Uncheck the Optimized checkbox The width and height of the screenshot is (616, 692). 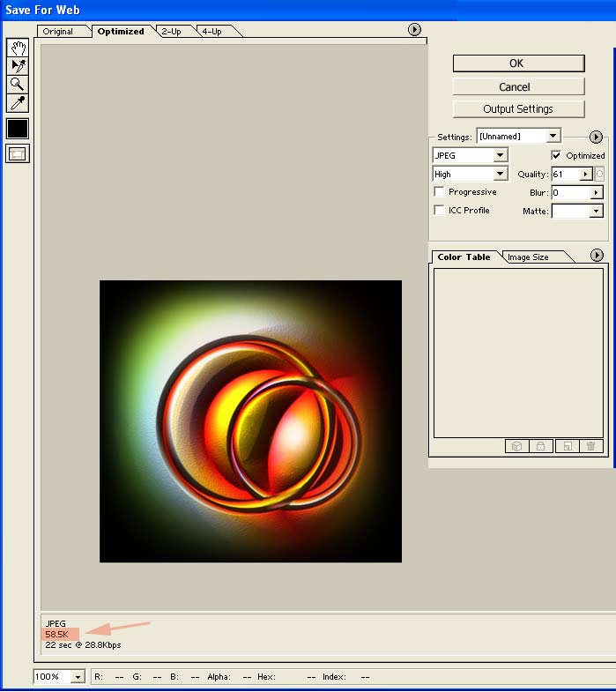(556, 155)
